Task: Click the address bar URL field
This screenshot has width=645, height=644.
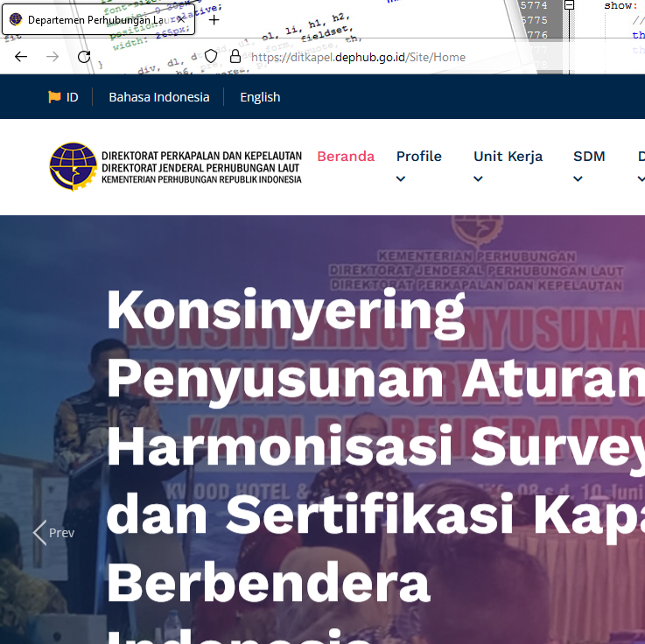Action: 358,57
